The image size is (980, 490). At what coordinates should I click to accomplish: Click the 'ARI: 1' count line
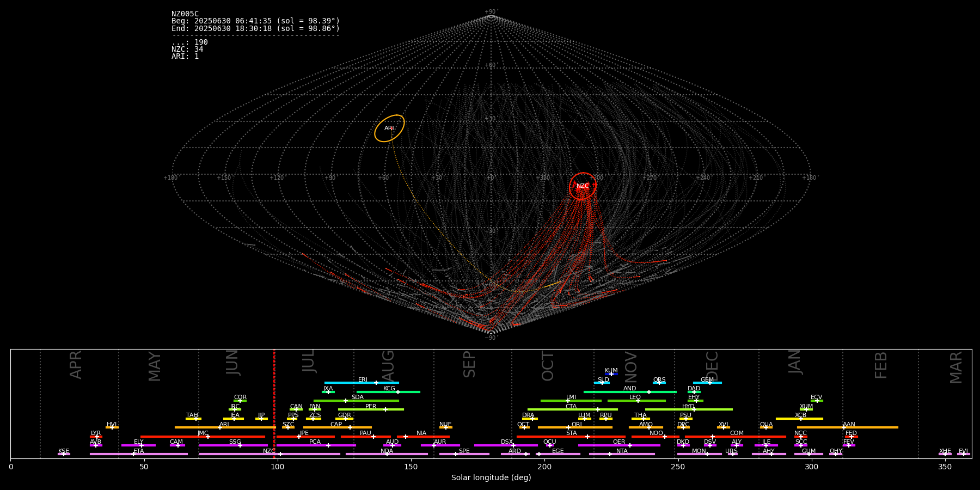click(185, 57)
